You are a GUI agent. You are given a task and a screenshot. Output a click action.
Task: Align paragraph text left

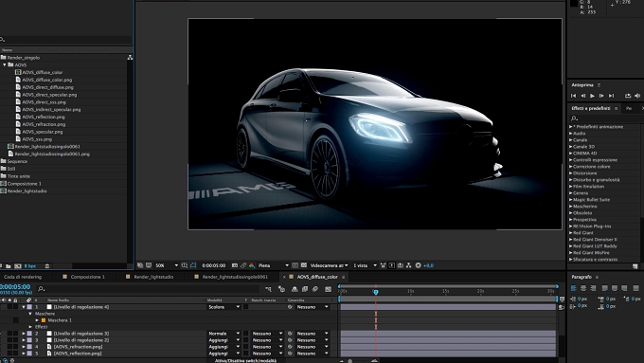[573, 288]
